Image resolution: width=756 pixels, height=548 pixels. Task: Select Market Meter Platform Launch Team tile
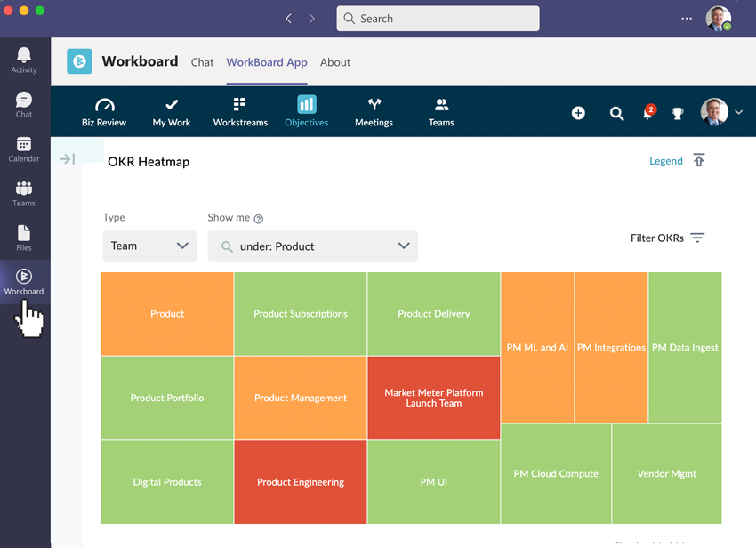click(x=434, y=398)
